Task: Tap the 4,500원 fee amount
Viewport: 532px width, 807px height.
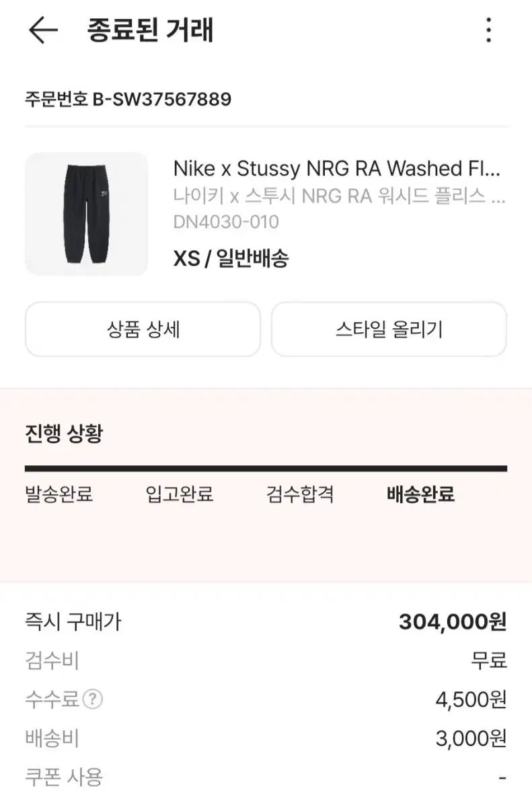Action: click(470, 700)
